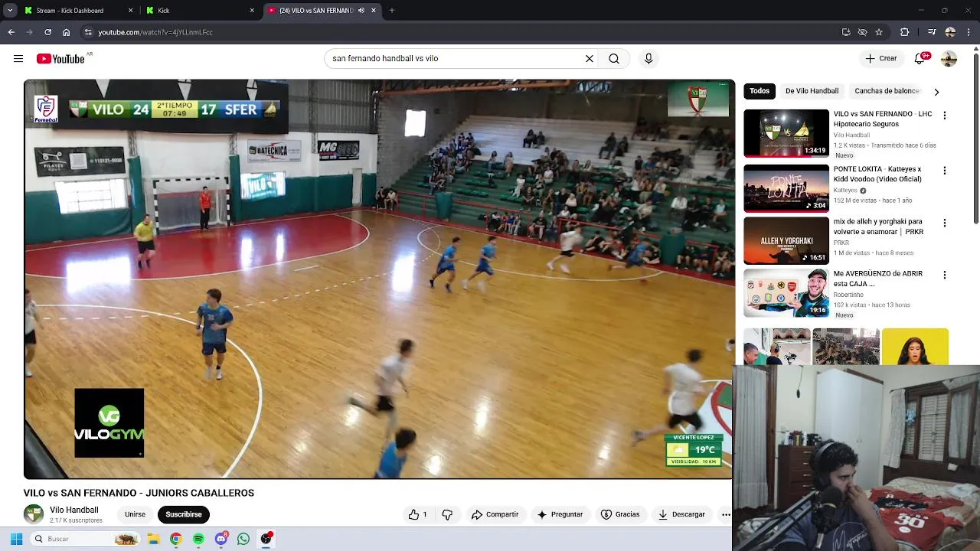Like the video with thumbs up
The width and height of the screenshot is (980, 551).
(x=418, y=514)
